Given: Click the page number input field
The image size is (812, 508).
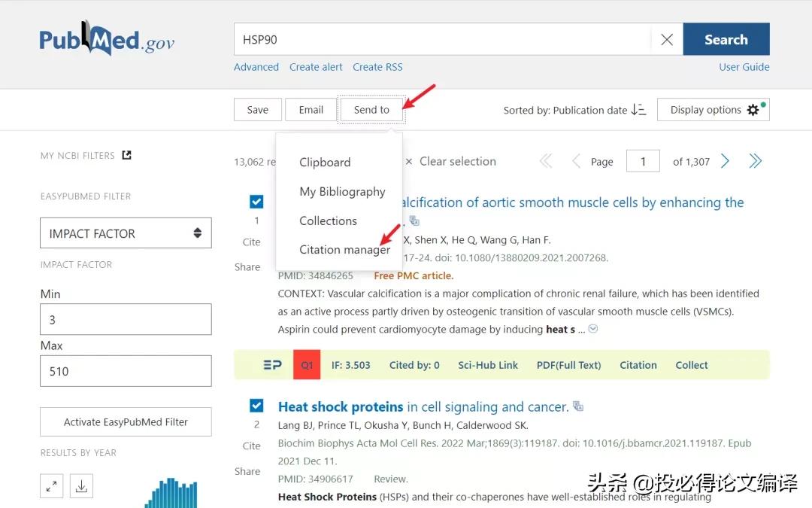Looking at the screenshot, I should (x=643, y=161).
